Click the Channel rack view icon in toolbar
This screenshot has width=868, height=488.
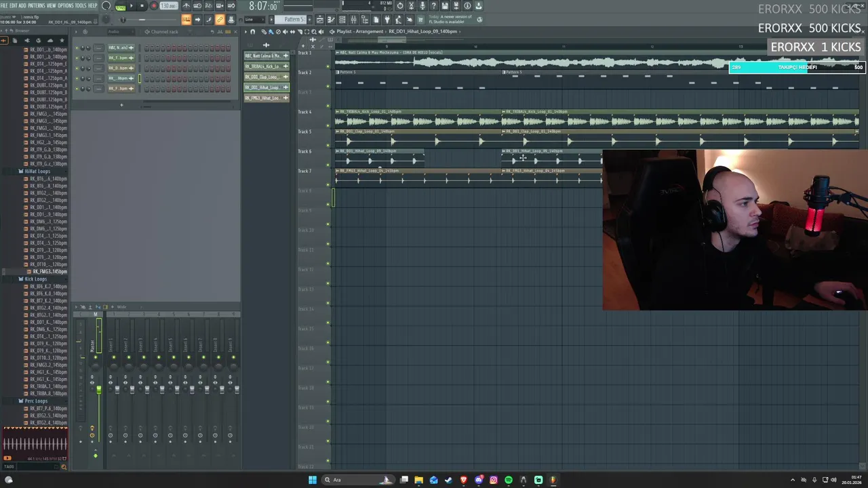coord(342,20)
